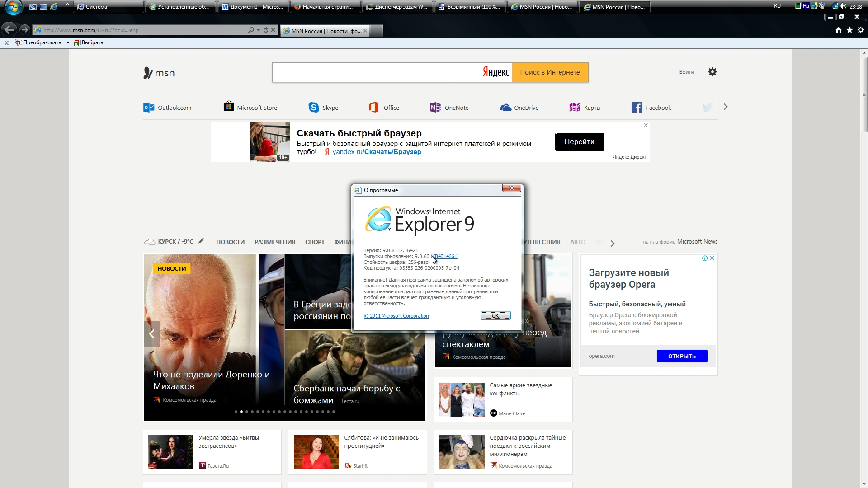Screen dimensions: 868x488
Task: Refresh the page with reload icon
Action: tap(266, 30)
